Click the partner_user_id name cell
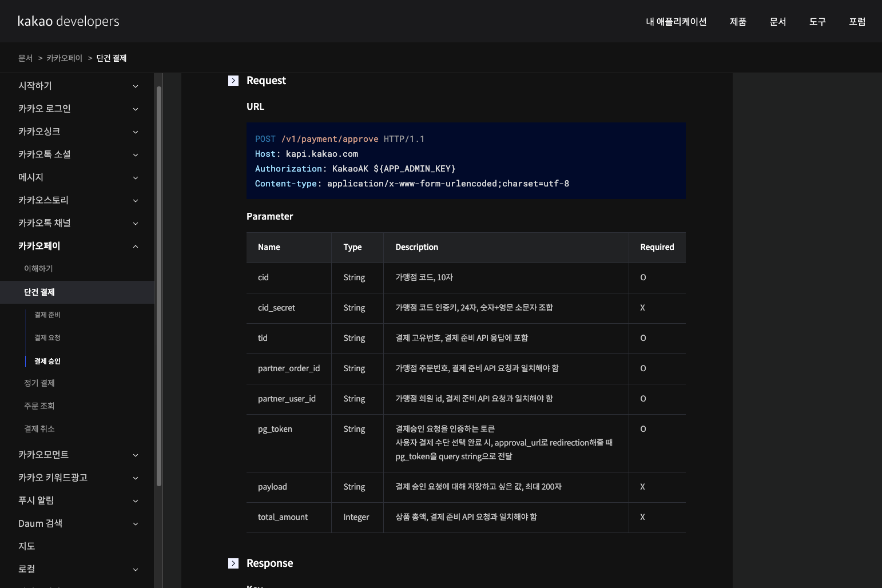882x588 pixels. point(289,399)
